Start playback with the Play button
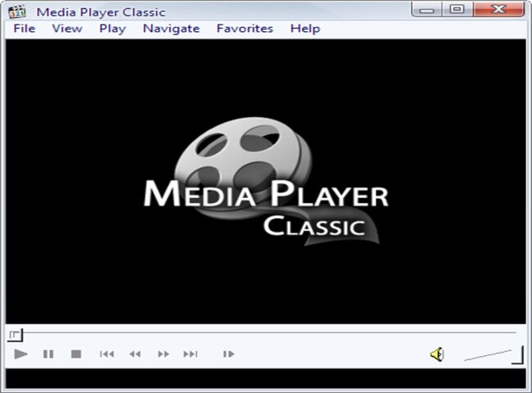Screen dimensions: 532x393 point(20,354)
